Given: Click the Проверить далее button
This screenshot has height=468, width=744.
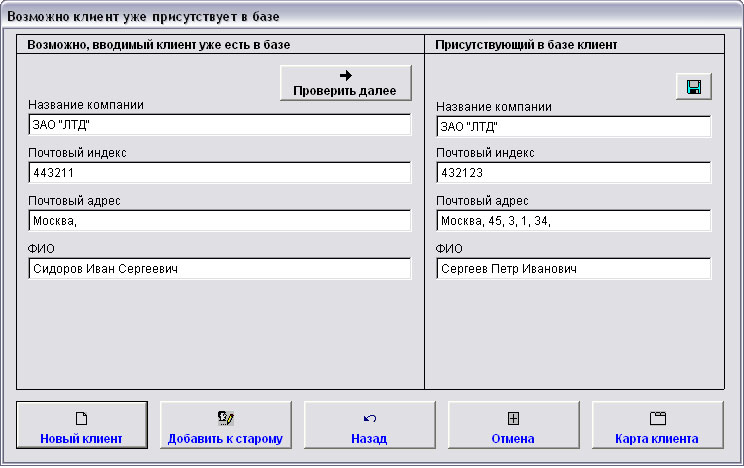Looking at the screenshot, I should 345,83.
